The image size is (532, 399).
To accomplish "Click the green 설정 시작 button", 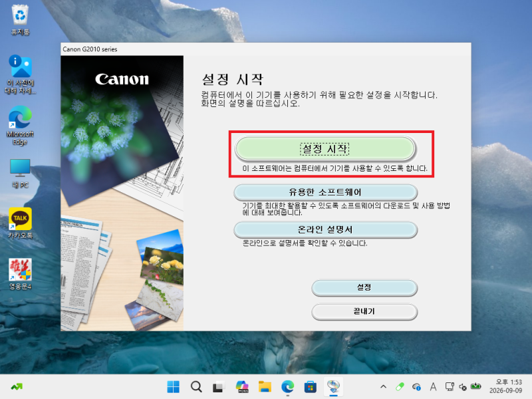I will (x=325, y=148).
